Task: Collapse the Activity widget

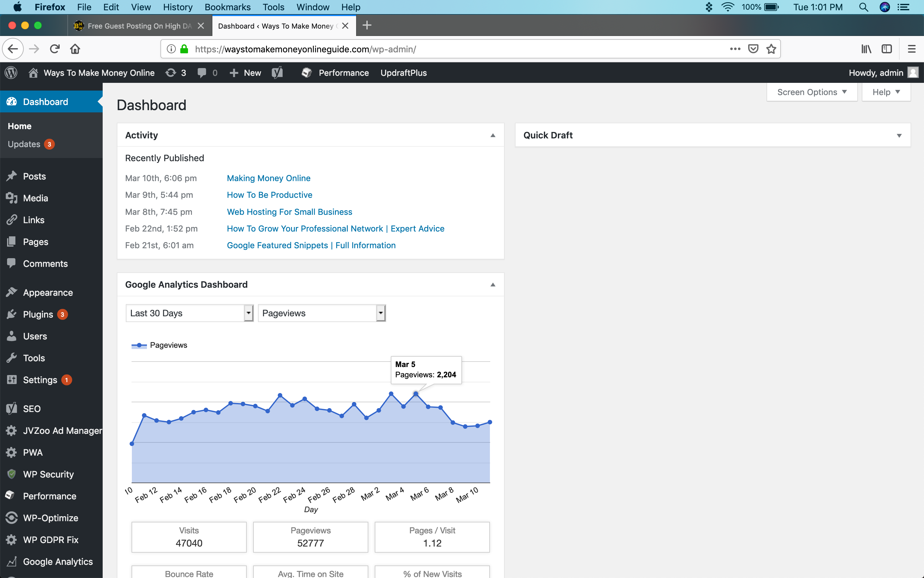Action: tap(492, 135)
